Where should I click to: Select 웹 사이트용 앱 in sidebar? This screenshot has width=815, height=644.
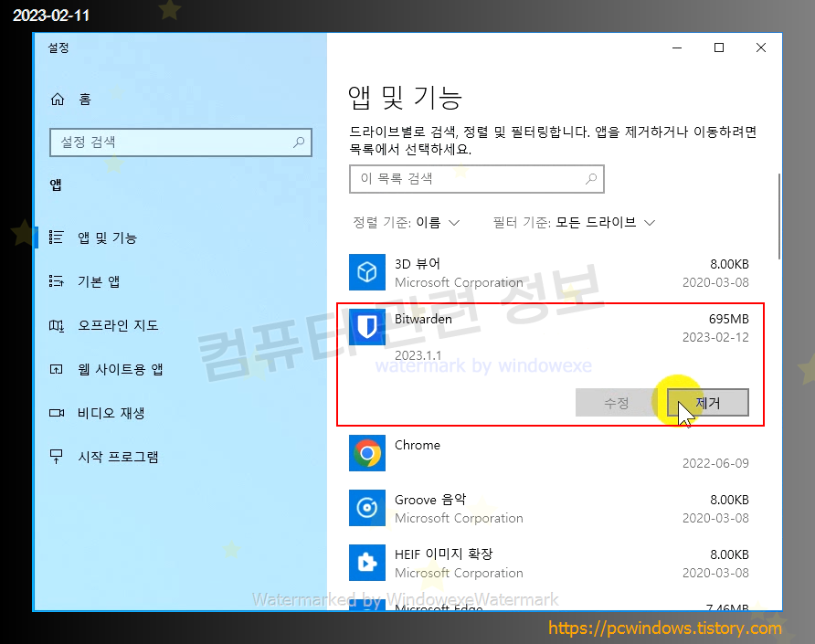coord(120,369)
